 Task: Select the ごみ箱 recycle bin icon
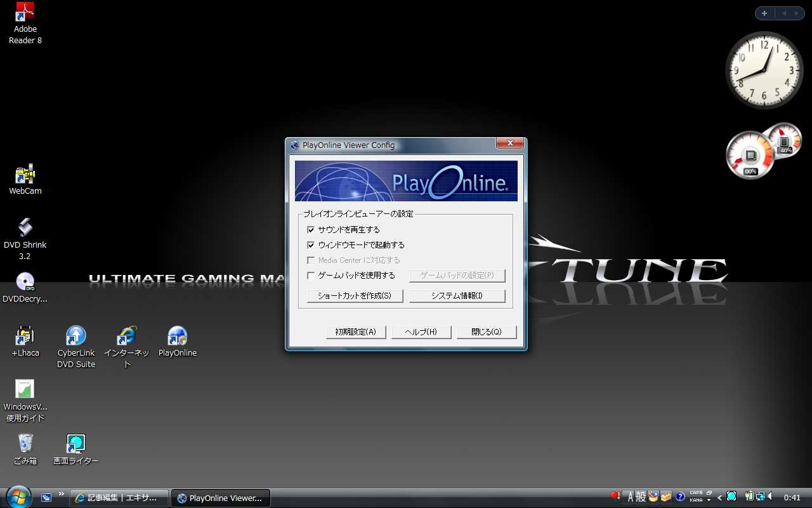click(x=25, y=450)
